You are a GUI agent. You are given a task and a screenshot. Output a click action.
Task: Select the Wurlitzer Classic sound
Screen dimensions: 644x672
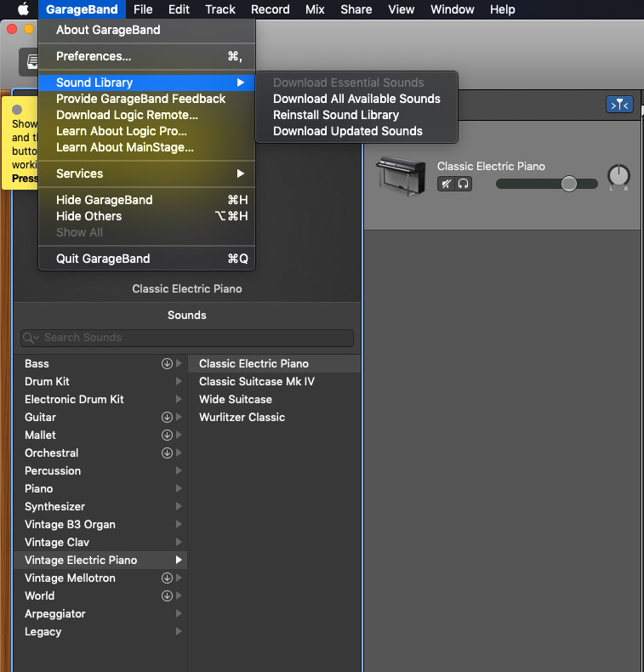pyautogui.click(x=274, y=418)
